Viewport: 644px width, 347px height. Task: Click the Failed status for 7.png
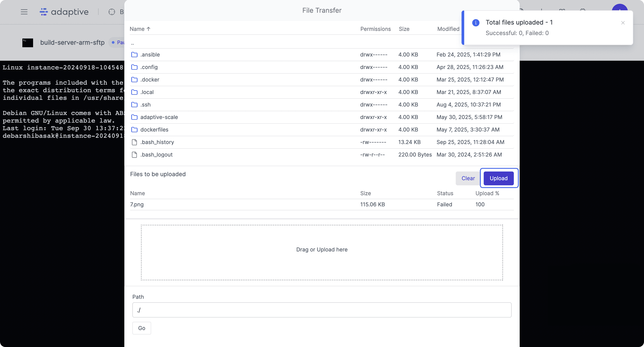[x=444, y=205]
